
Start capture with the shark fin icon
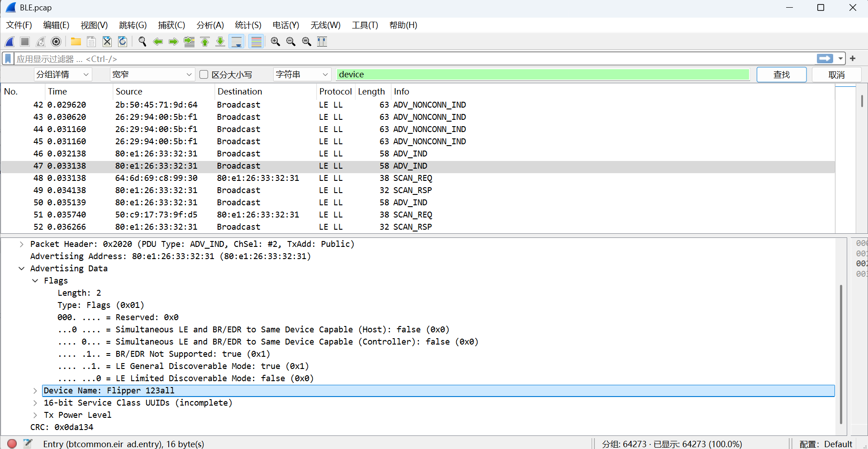click(10, 42)
